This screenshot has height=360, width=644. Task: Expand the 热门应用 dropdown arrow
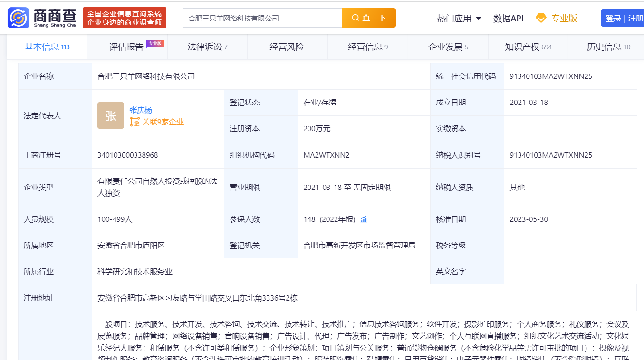tap(478, 19)
